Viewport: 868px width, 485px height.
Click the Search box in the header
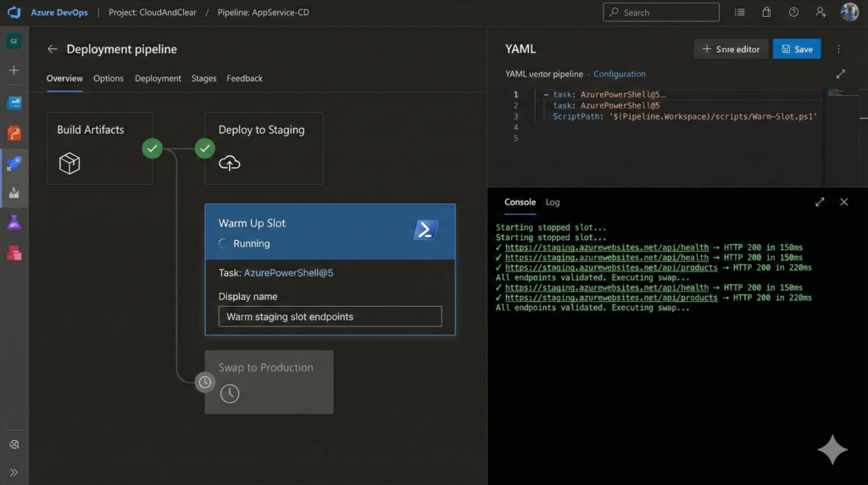click(x=661, y=13)
